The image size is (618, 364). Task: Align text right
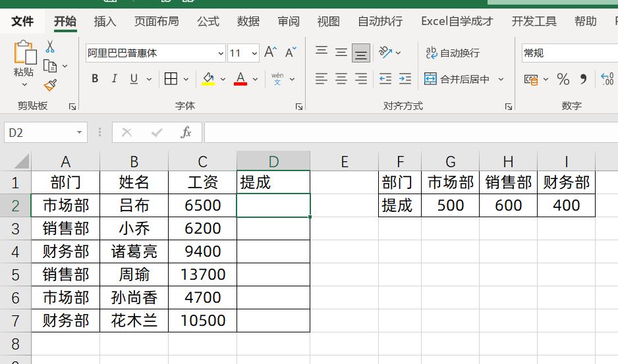click(x=360, y=79)
